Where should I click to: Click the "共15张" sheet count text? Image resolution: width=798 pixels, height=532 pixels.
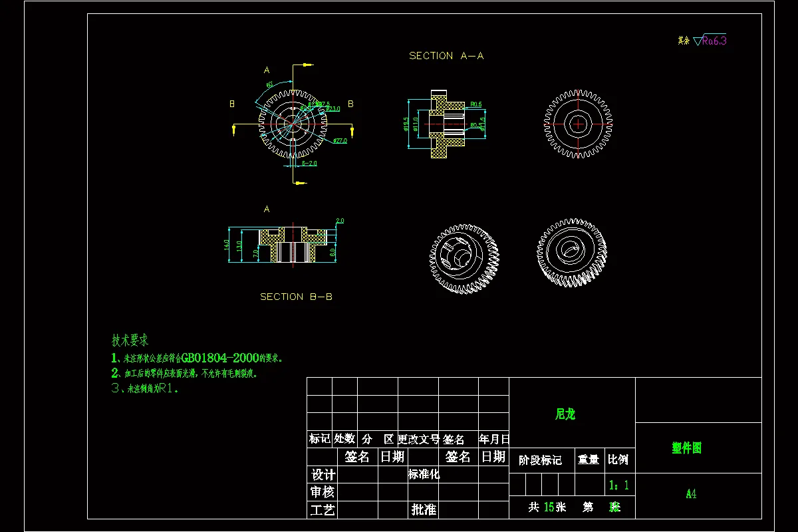coord(547,507)
